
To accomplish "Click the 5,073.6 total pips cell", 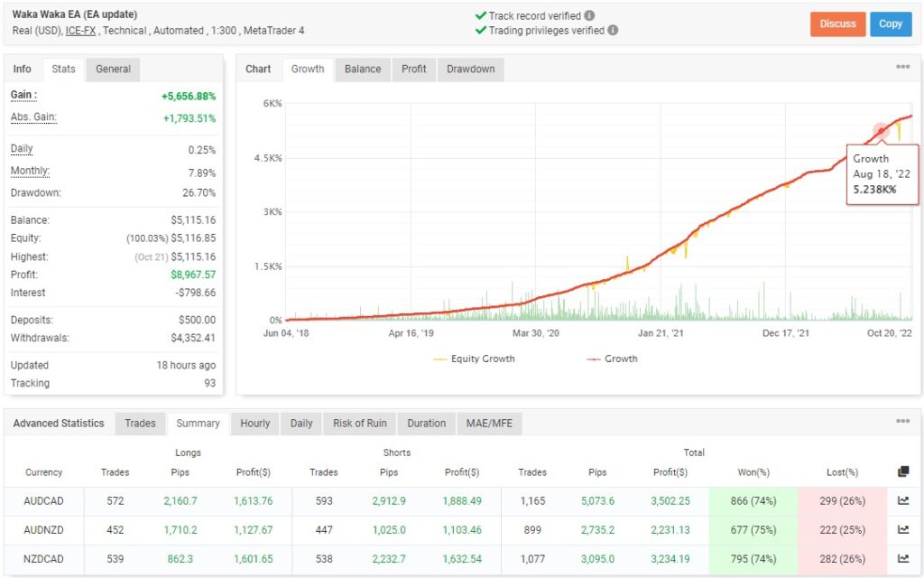I will click(x=597, y=501).
